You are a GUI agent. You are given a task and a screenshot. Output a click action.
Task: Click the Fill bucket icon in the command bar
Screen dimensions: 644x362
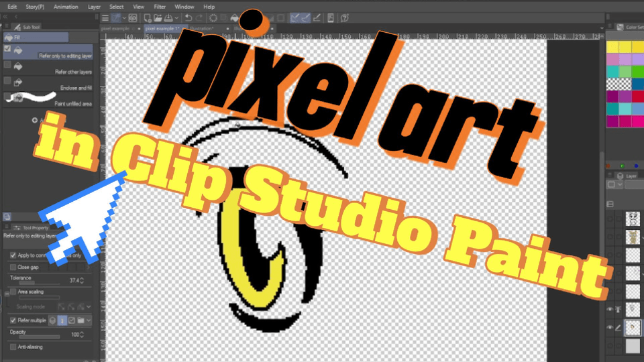coord(235,18)
